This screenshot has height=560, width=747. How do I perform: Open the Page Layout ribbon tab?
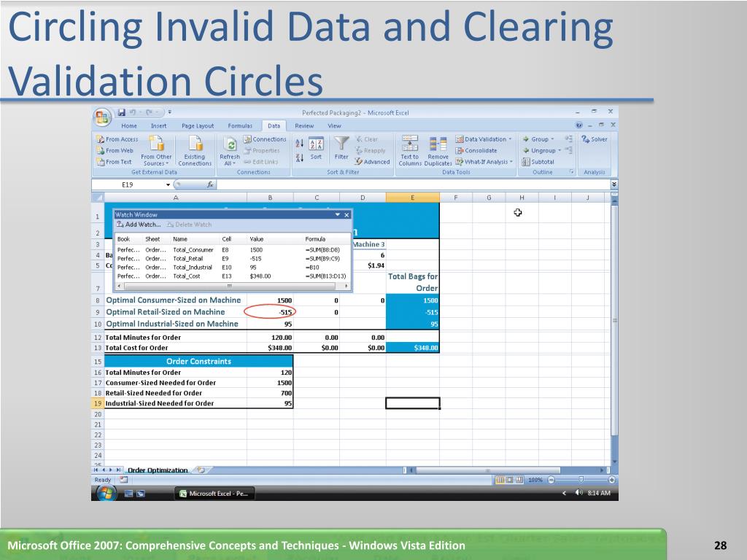coord(198,125)
